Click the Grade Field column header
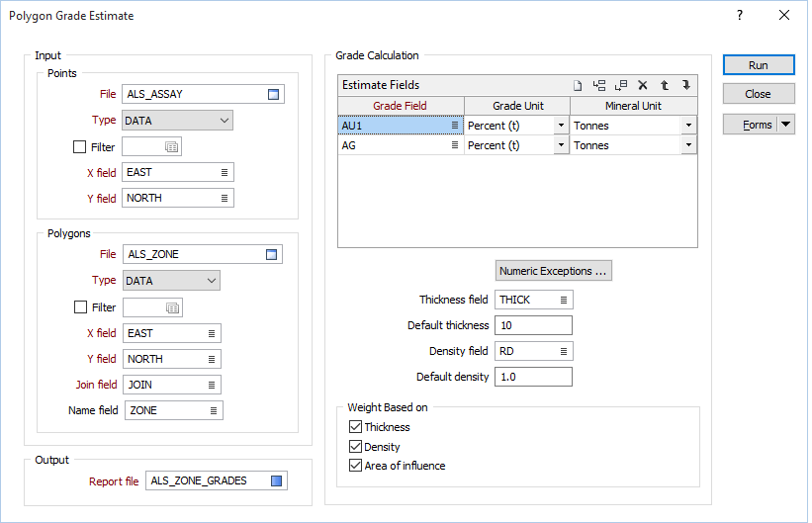This screenshot has width=812, height=523. coord(401,106)
